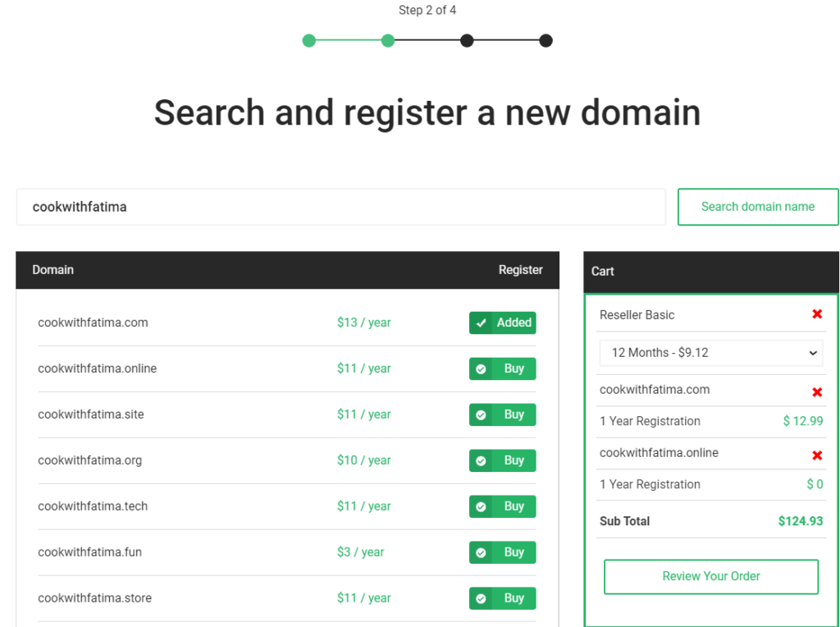Buy the cookwithfatima.site domain
Viewport: 840px width, 627px height.
point(502,414)
